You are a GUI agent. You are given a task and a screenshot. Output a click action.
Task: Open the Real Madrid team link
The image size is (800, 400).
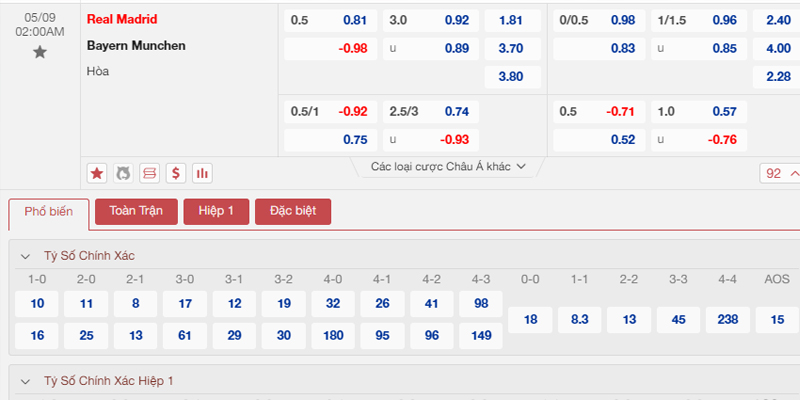[122, 19]
